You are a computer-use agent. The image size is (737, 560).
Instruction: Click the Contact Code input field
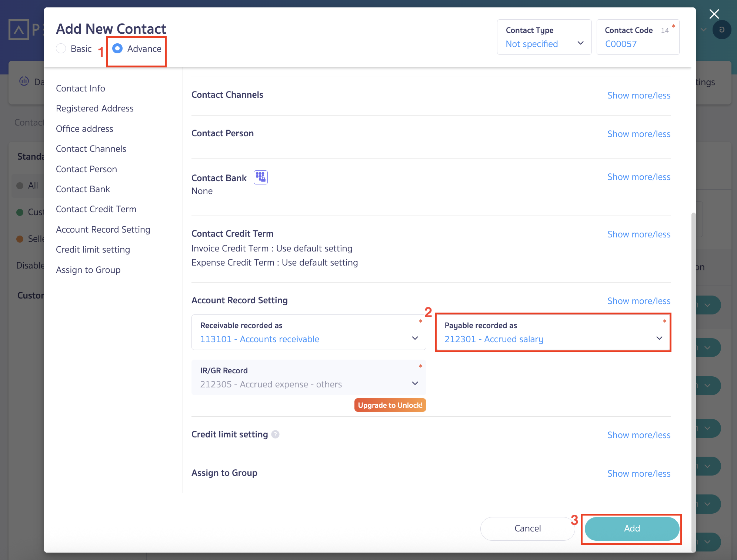click(638, 44)
